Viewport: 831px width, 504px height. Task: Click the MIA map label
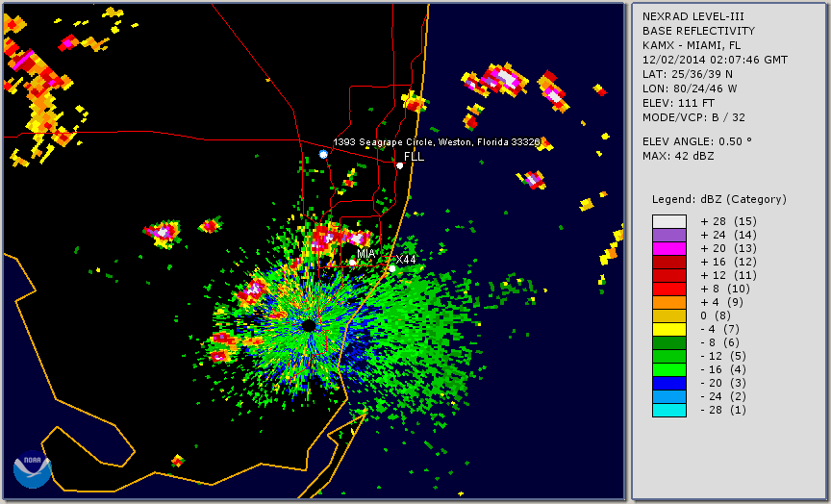pyautogui.click(x=366, y=254)
